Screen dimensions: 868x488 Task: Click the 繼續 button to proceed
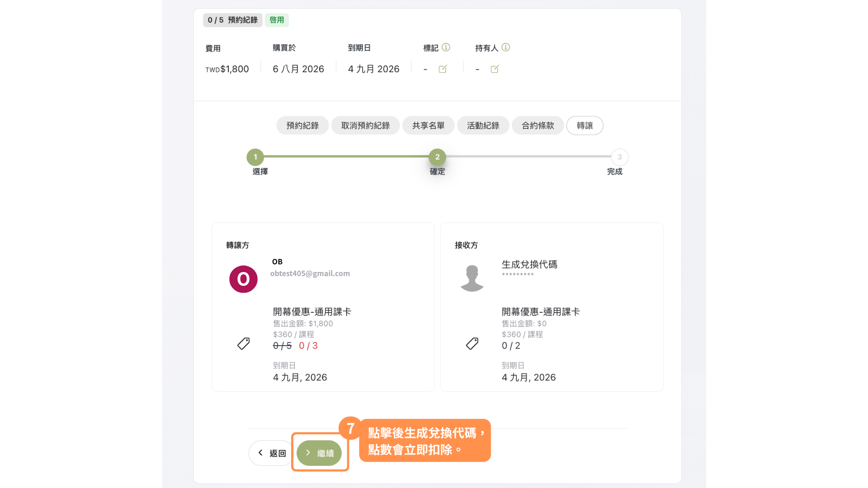pyautogui.click(x=319, y=453)
